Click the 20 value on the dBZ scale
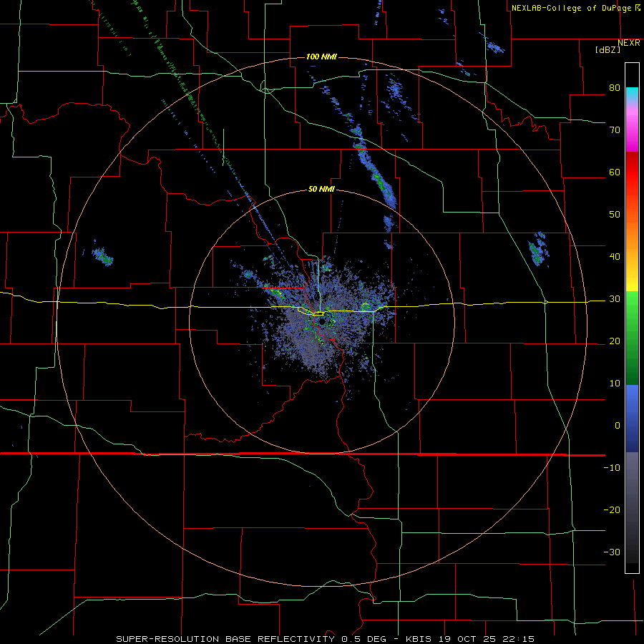The height and width of the screenshot is (644, 644). tap(615, 341)
